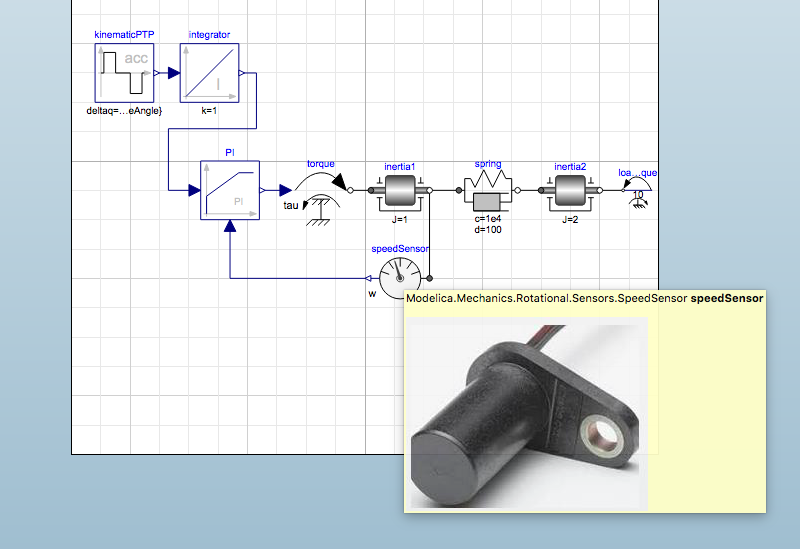Click the loadTorque component icon
Screen dimensions: 800x549
[x=637, y=194]
